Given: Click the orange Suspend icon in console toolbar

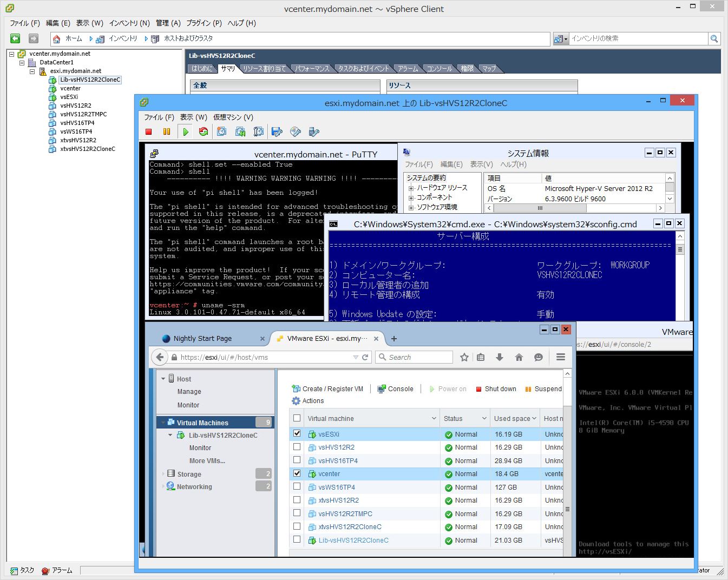Looking at the screenshot, I should [x=167, y=131].
